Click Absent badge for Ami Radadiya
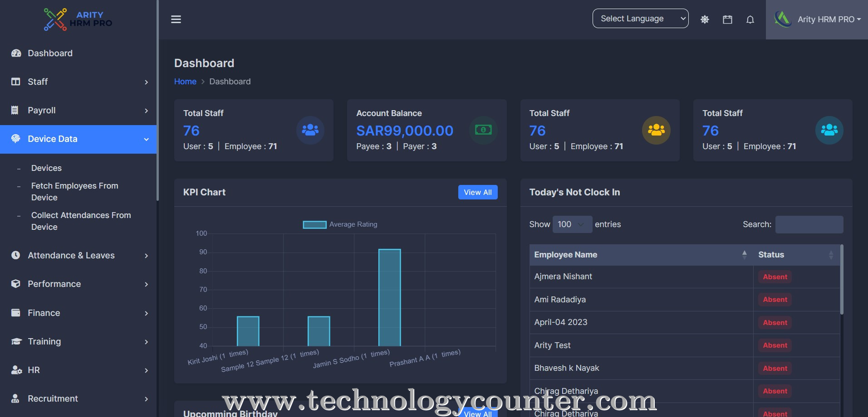The image size is (868, 417). click(x=775, y=300)
